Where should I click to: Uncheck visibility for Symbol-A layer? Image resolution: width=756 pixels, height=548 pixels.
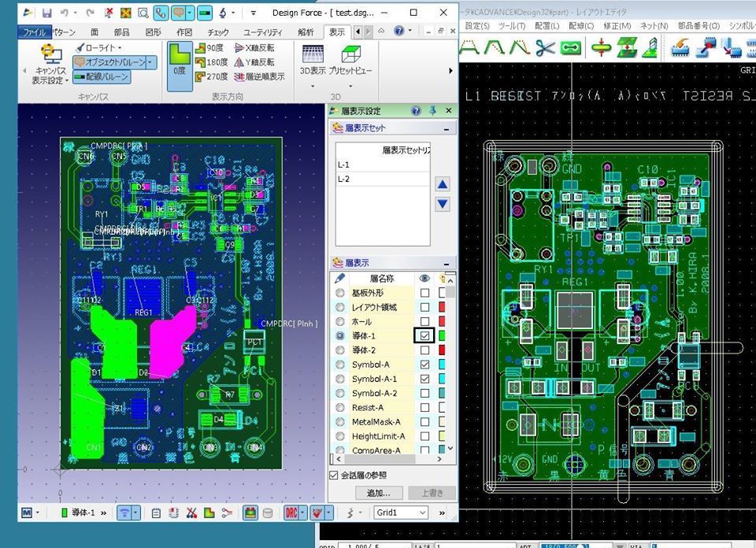[424, 365]
